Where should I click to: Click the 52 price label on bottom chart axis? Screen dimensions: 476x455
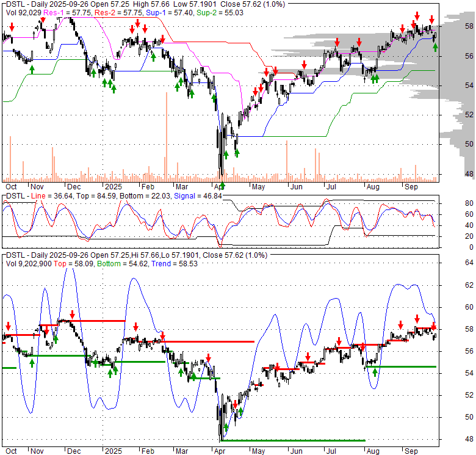[469, 395]
